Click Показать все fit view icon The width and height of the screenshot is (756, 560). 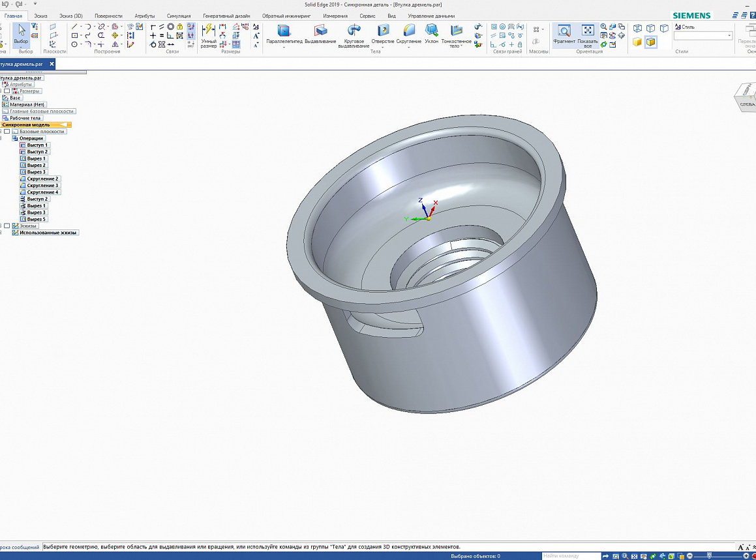point(587,31)
